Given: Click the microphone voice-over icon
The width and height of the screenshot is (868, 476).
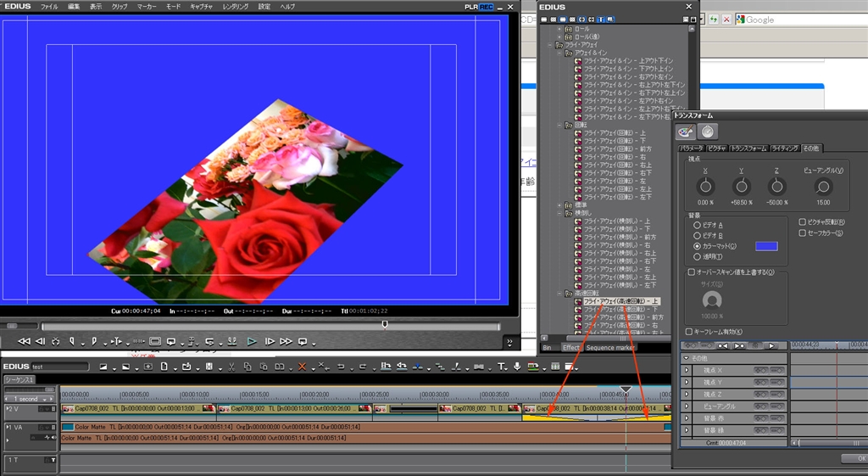Looking at the screenshot, I should (x=518, y=367).
